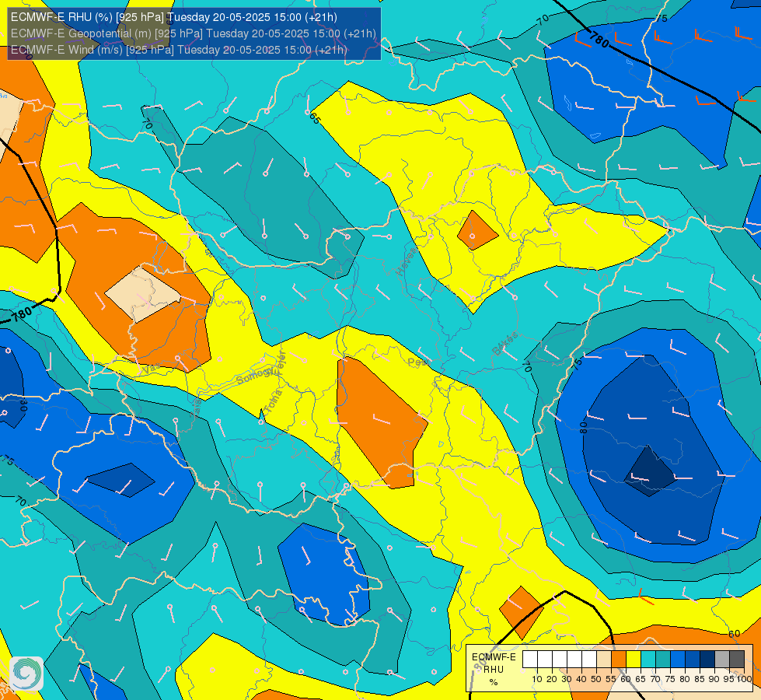Click the 'Pest' county label on the map

tap(418, 362)
